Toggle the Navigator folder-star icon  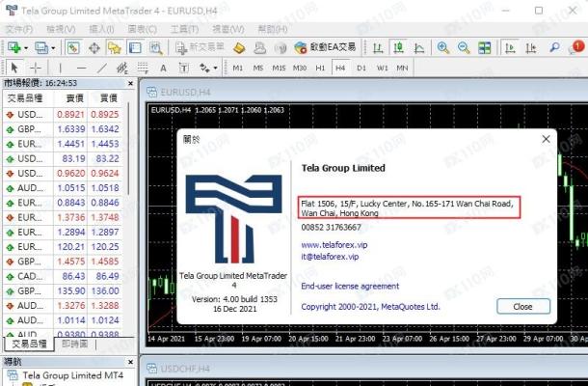115,47
